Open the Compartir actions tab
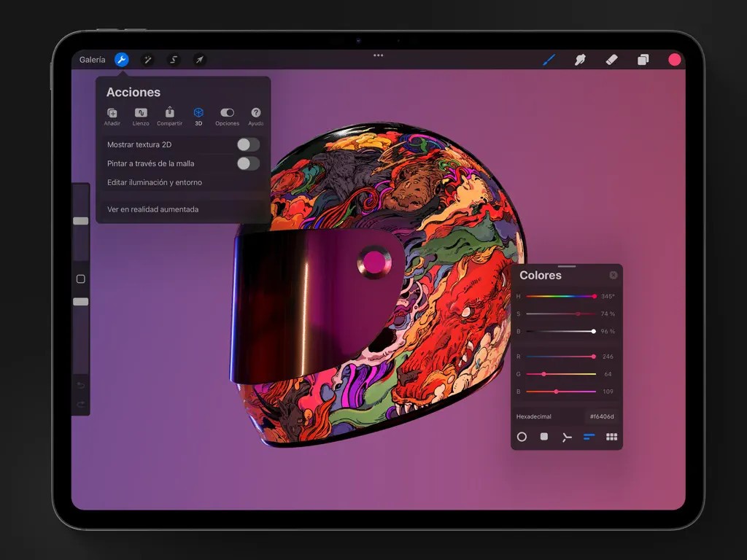747x560 pixels. click(169, 116)
